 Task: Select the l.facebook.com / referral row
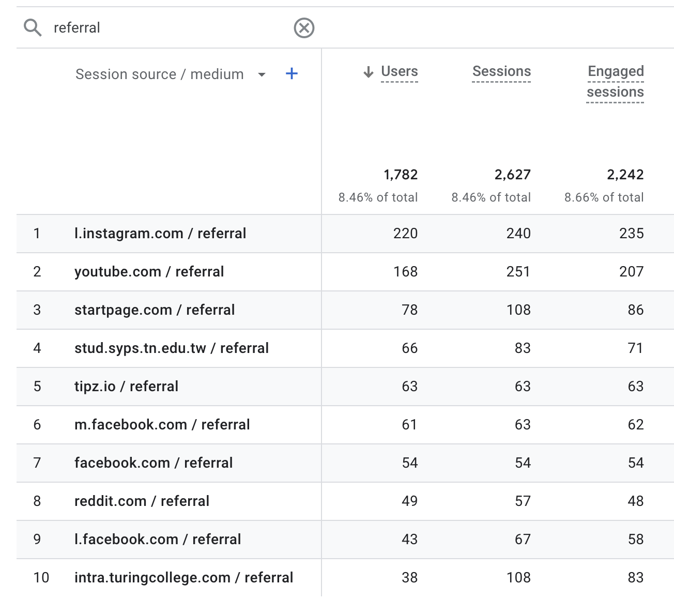(x=345, y=540)
